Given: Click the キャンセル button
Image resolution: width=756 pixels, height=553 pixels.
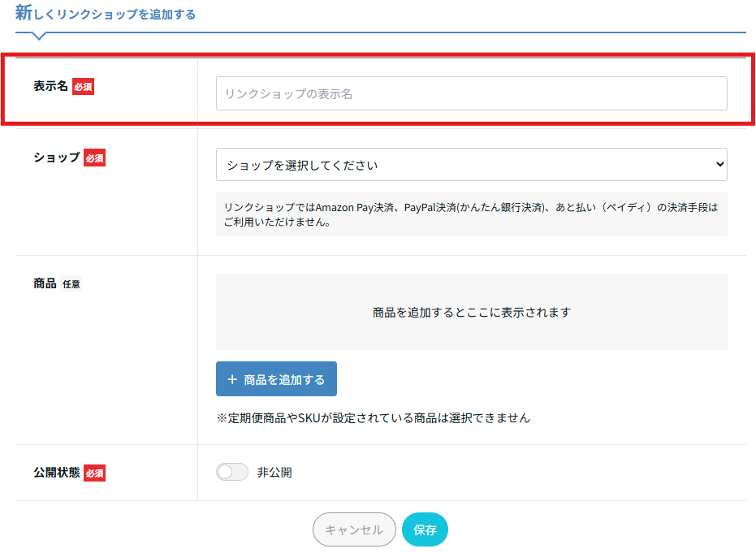Looking at the screenshot, I should coord(354,529).
